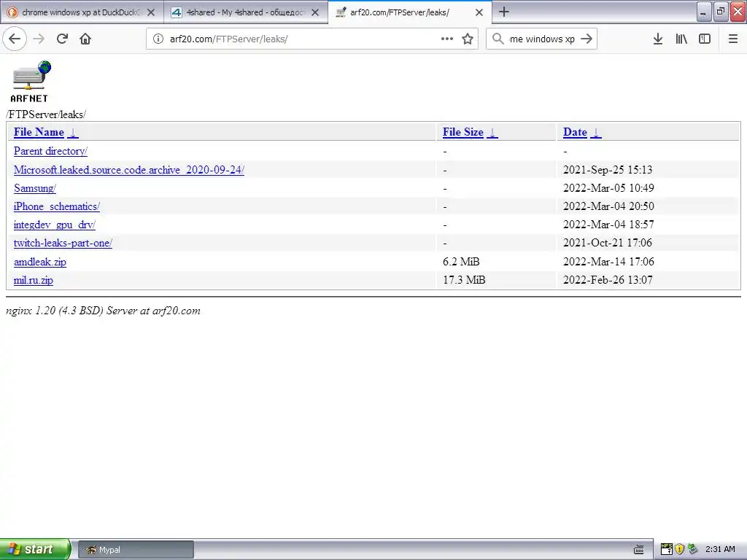Open the twitch-leaks-part-one folder
The image size is (747, 560).
click(63, 243)
